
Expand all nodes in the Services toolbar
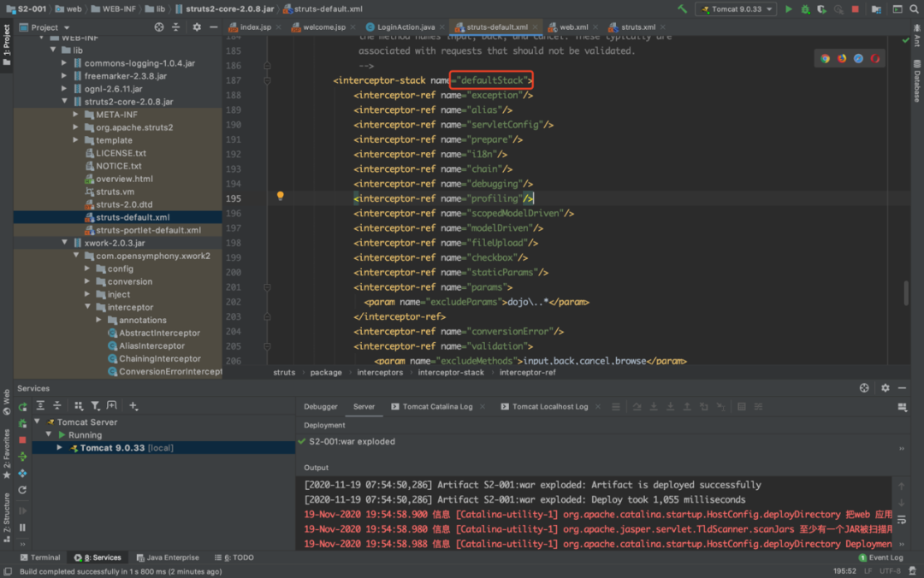(x=40, y=405)
